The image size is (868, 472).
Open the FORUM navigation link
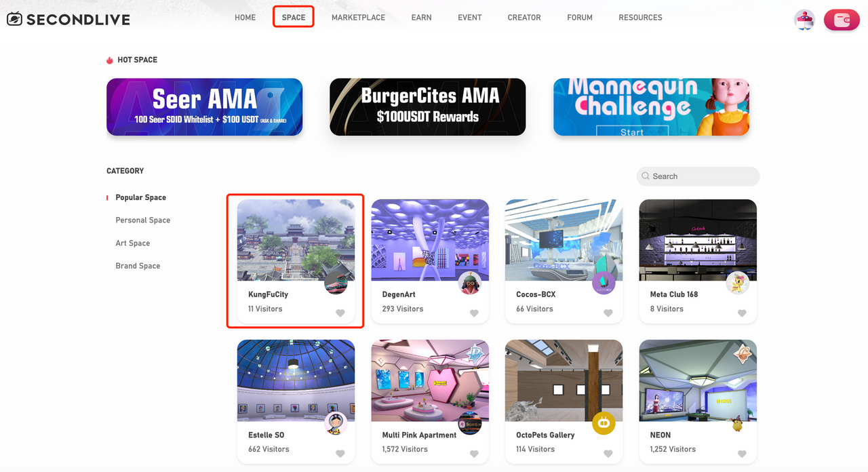(x=580, y=18)
